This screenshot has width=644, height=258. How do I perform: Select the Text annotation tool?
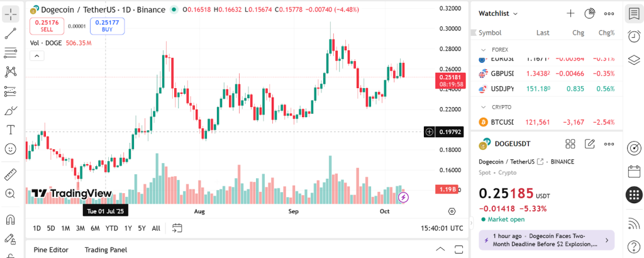tap(11, 130)
